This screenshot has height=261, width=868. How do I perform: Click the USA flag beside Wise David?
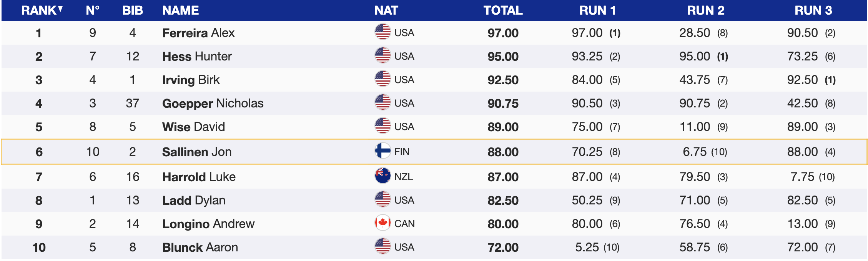(x=382, y=126)
